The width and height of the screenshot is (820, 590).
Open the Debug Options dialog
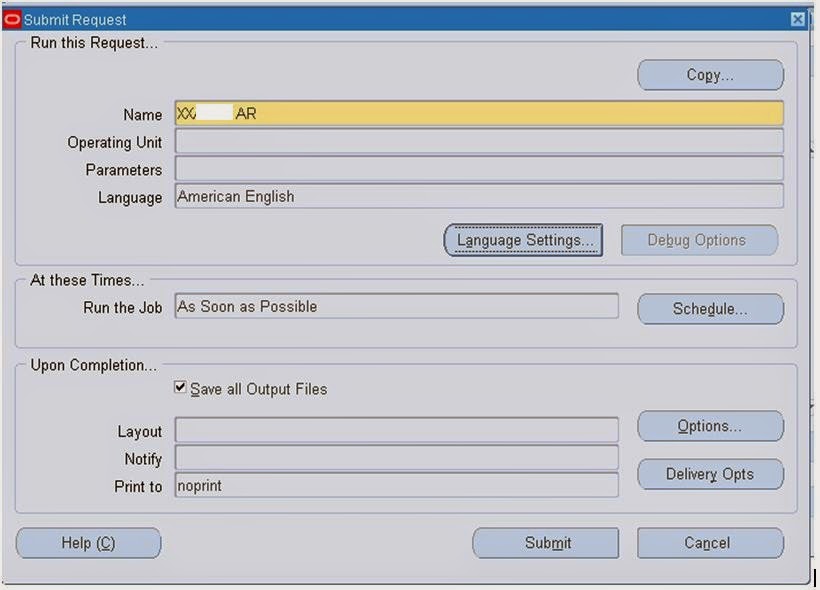coord(699,240)
